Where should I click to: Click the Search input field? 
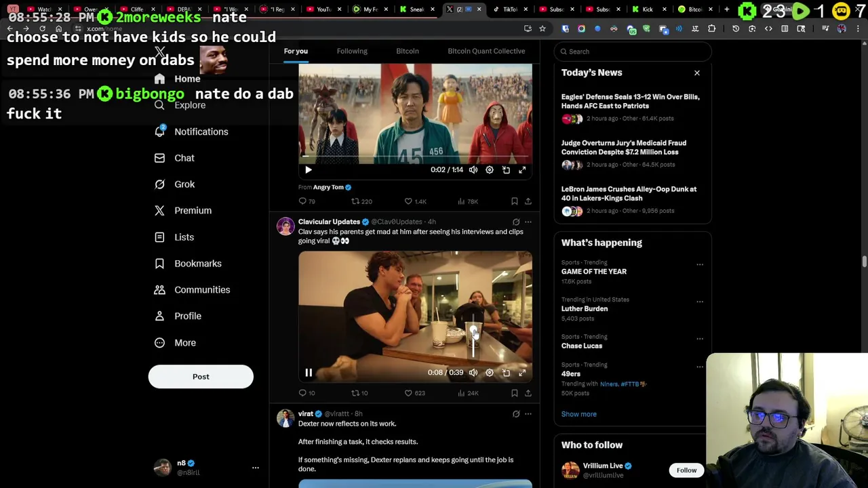coord(633,52)
